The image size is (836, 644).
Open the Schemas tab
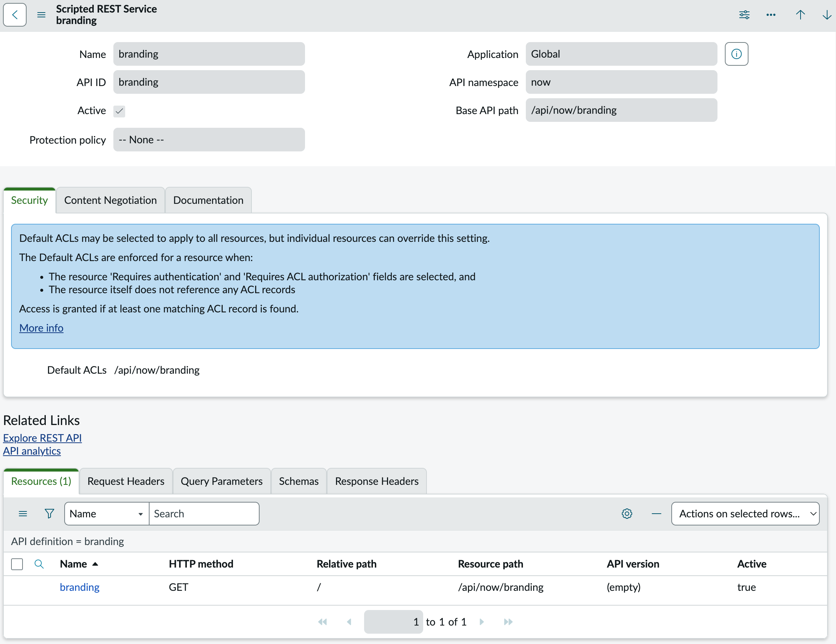click(x=299, y=481)
